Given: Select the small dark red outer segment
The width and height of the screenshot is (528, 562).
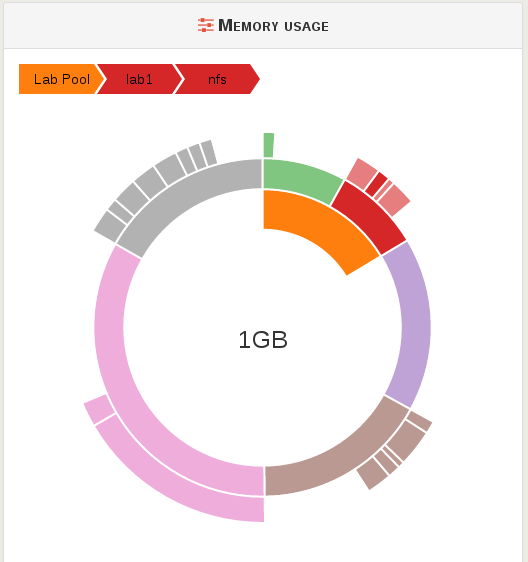Looking at the screenshot, I should (376, 184).
